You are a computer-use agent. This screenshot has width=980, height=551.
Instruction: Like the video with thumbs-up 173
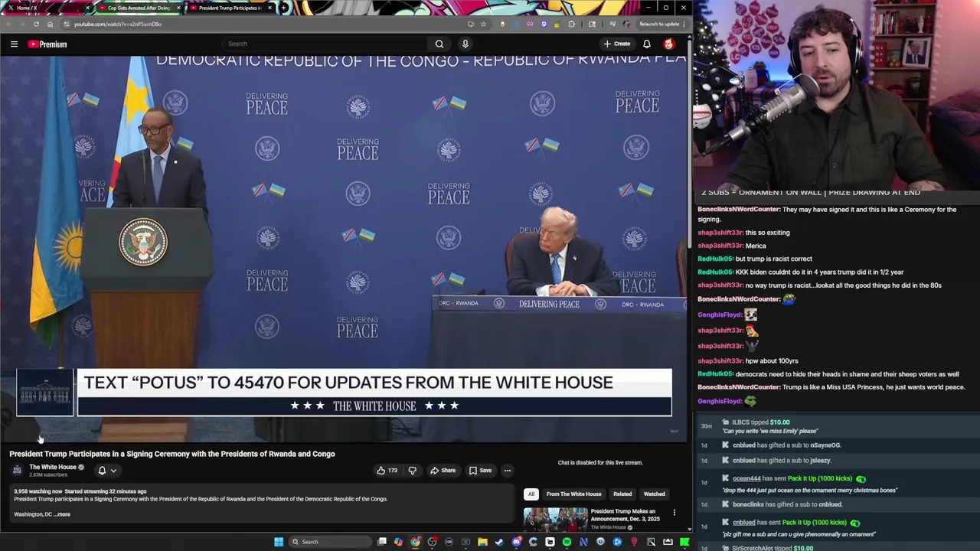(x=387, y=470)
